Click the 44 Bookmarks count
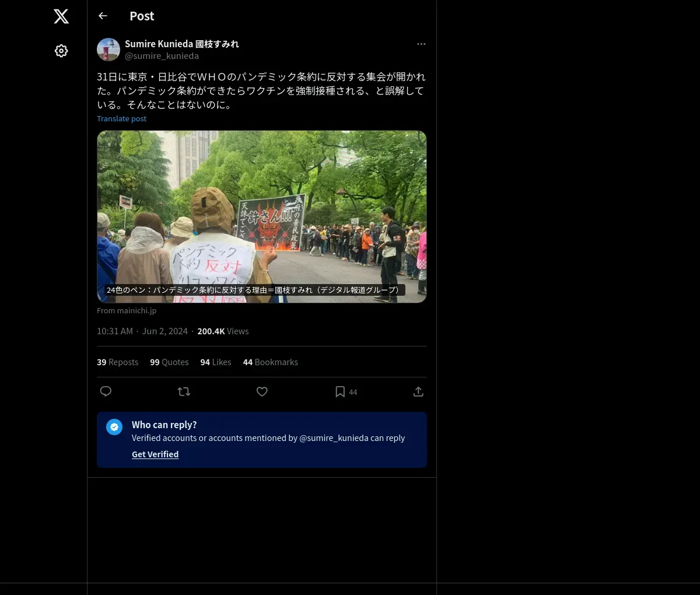Image resolution: width=700 pixels, height=595 pixels. 271,362
